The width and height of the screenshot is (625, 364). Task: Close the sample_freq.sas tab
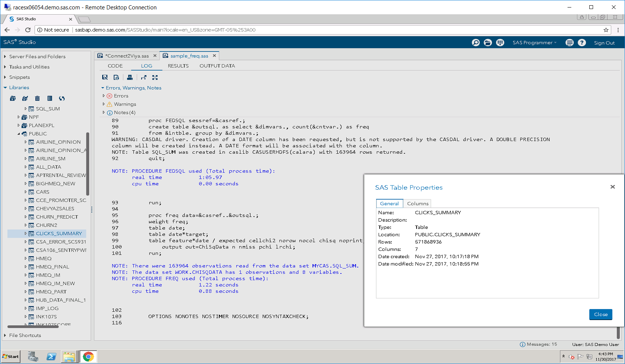click(x=214, y=56)
